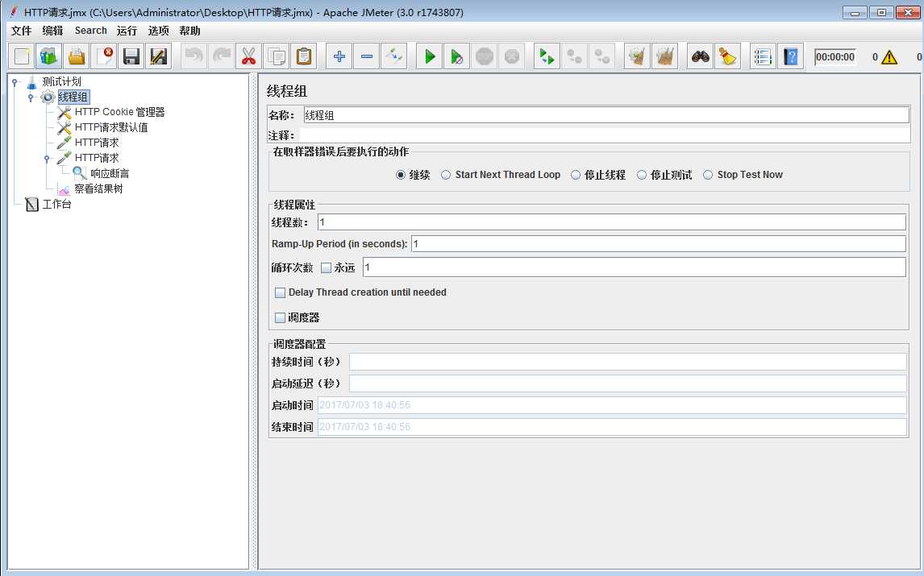Click the 持续时间（秒） input field
This screenshot has height=576, width=924.
click(x=627, y=362)
